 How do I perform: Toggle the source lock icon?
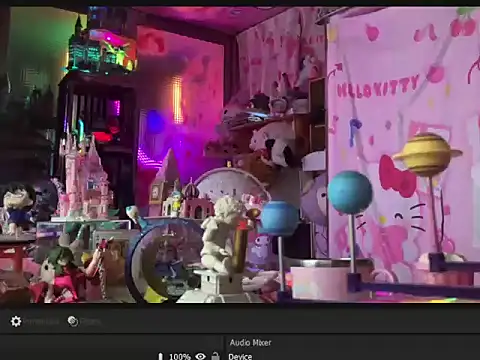pyautogui.click(x=216, y=356)
